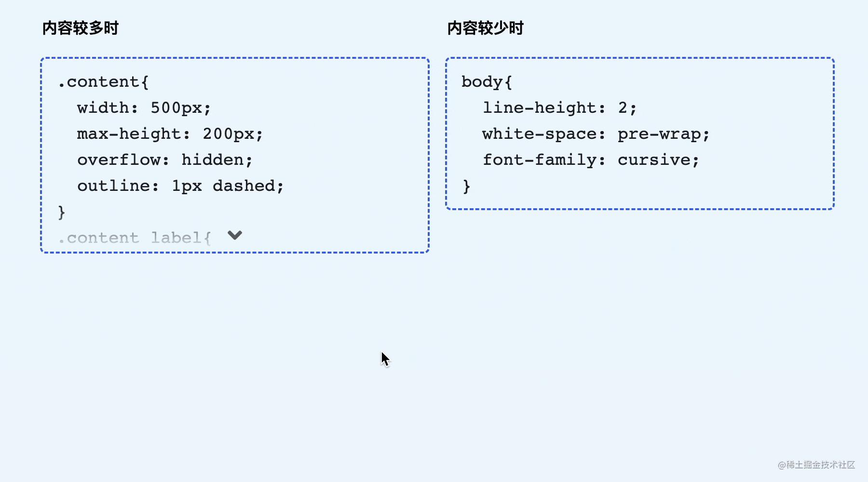Screen dimensions: 868x482
Task: Expand the code block with the down chevron
Action: (x=235, y=235)
